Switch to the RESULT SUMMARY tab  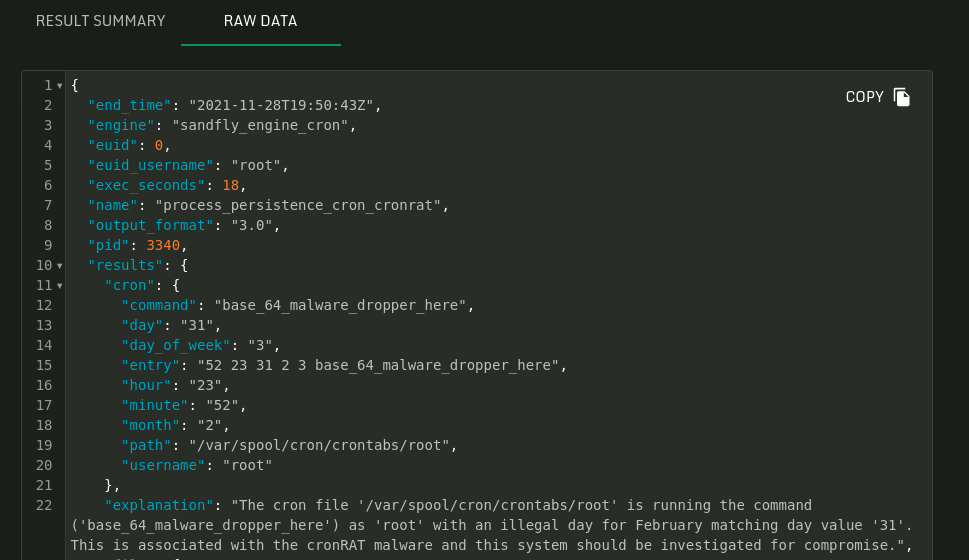pyautogui.click(x=101, y=21)
